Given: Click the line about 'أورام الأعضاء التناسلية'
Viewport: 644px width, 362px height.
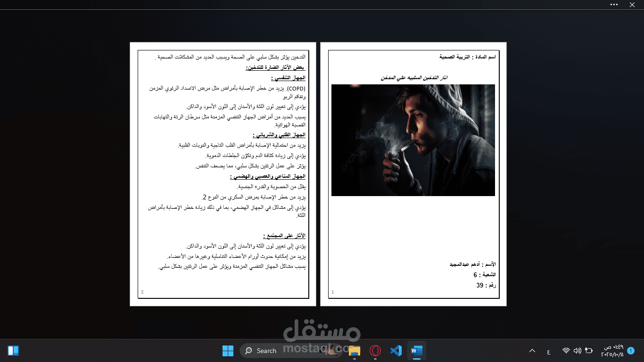Looking at the screenshot, I should (237, 257).
